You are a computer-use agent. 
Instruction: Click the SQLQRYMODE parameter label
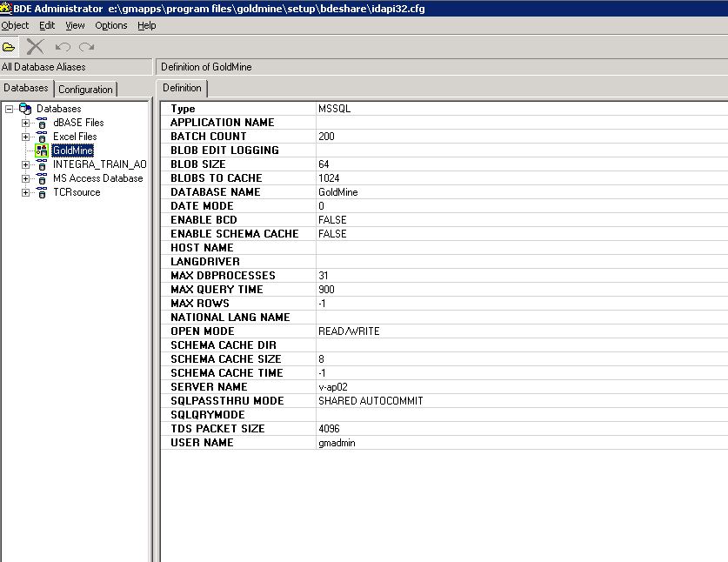coord(208,415)
